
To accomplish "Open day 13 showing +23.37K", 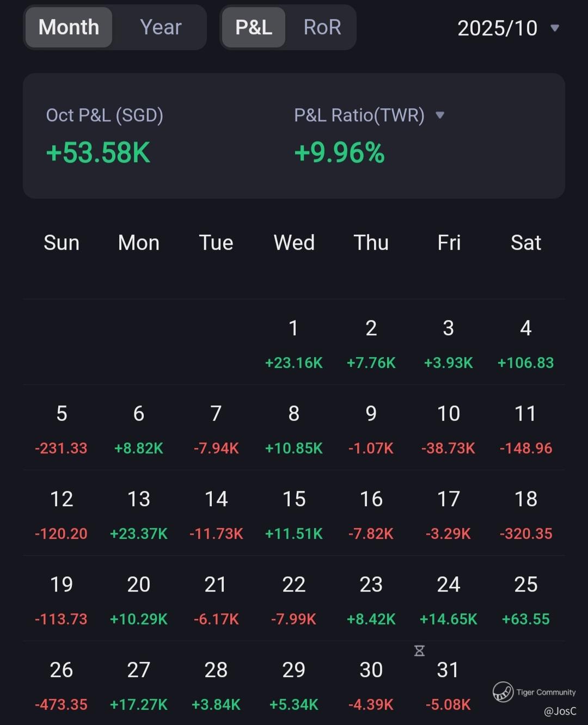I will tap(139, 515).
